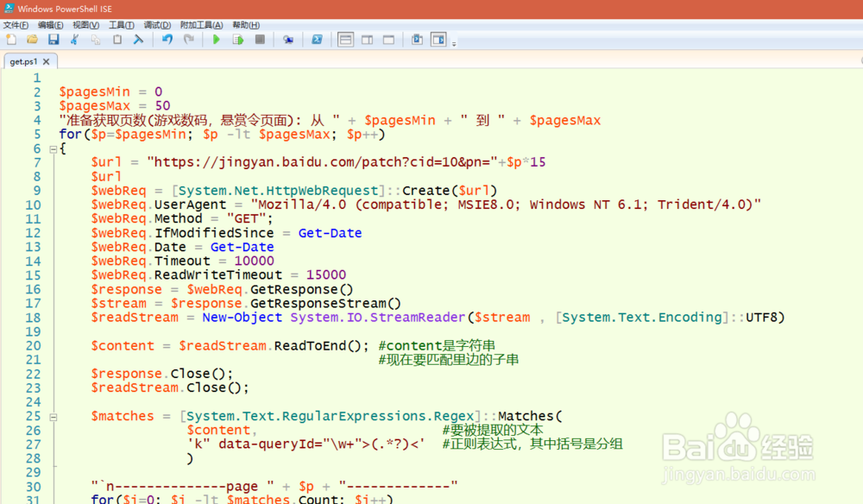Click the comment #content是字符串
The height and width of the screenshot is (504, 863).
click(437, 345)
